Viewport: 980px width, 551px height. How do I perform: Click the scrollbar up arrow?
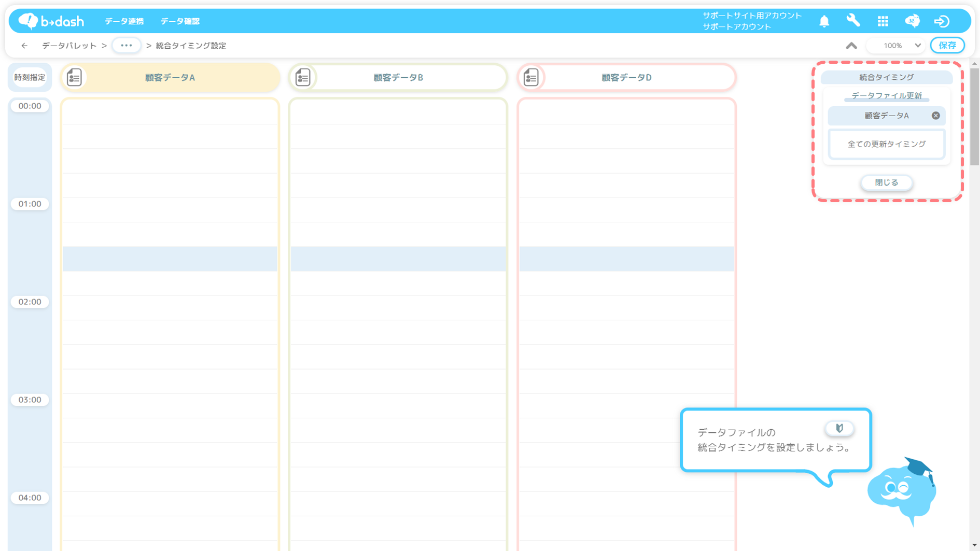pos(974,63)
